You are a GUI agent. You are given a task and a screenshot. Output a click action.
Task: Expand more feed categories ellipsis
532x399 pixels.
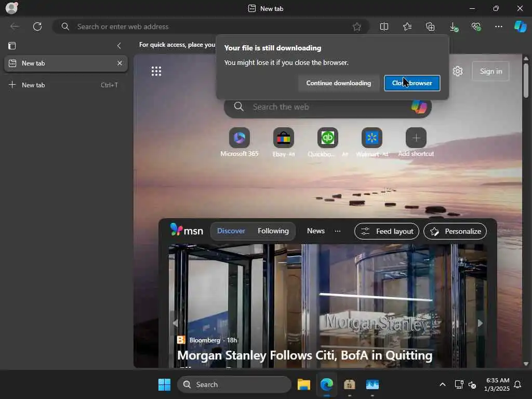pyautogui.click(x=338, y=231)
